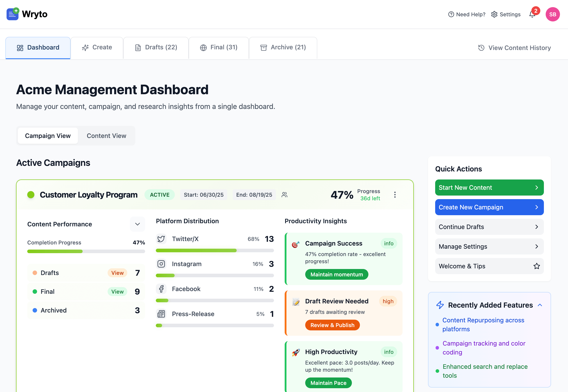Select the Facebook platform icon
The width and height of the screenshot is (568, 392).
pos(161,289)
